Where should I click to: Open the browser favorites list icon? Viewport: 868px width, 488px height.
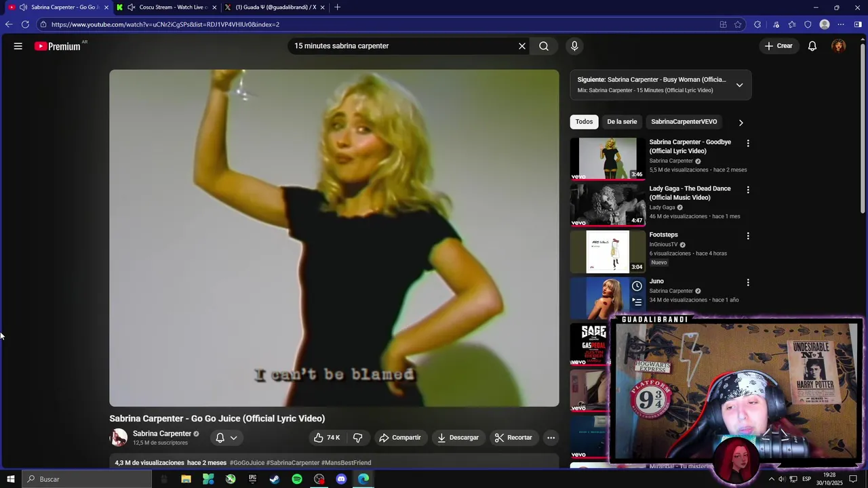pyautogui.click(x=792, y=24)
